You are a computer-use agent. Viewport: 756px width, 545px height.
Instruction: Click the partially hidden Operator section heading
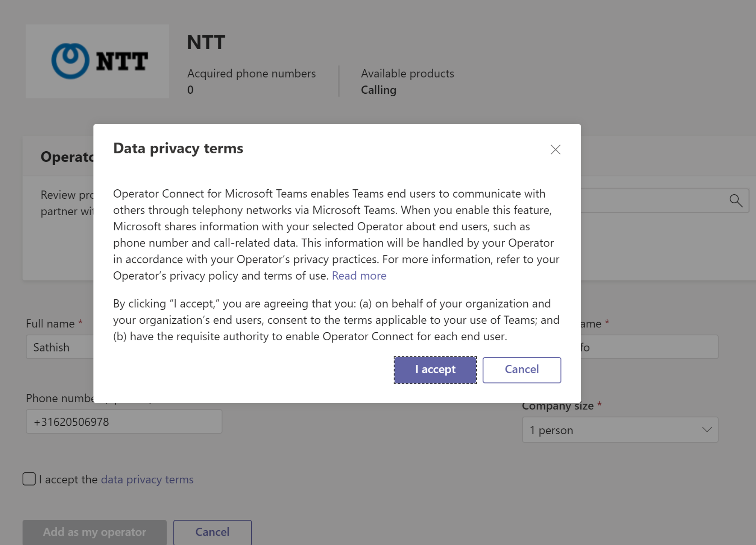coord(67,157)
